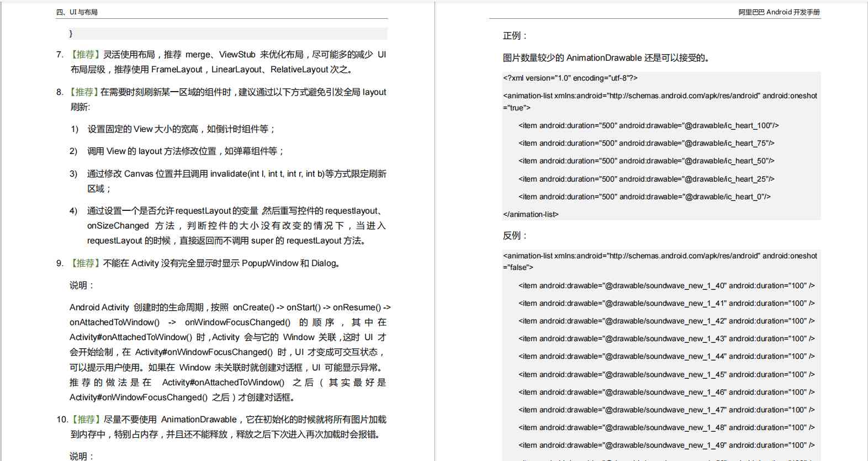The height and width of the screenshot is (461, 868).
Task: Click "PopupWindow 和 Dialog" in item 9
Action: pyautogui.click(x=289, y=263)
